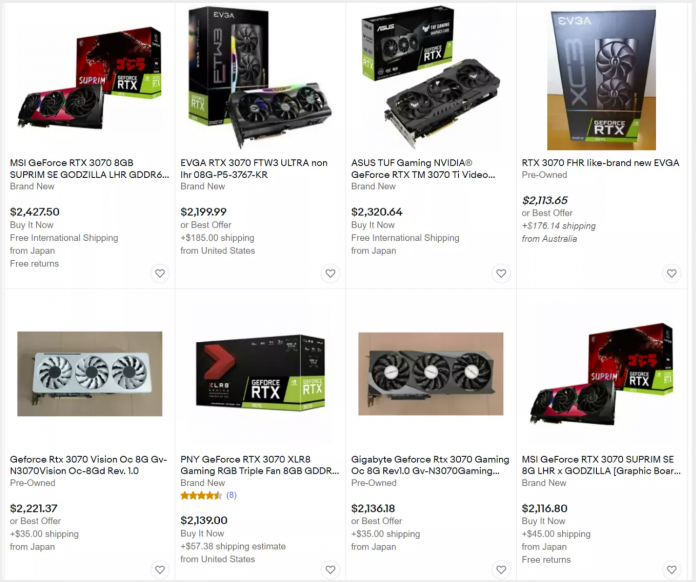Heart the Gigabyte Gaming Oc 8G listing
The height and width of the screenshot is (582, 700).
click(501, 570)
